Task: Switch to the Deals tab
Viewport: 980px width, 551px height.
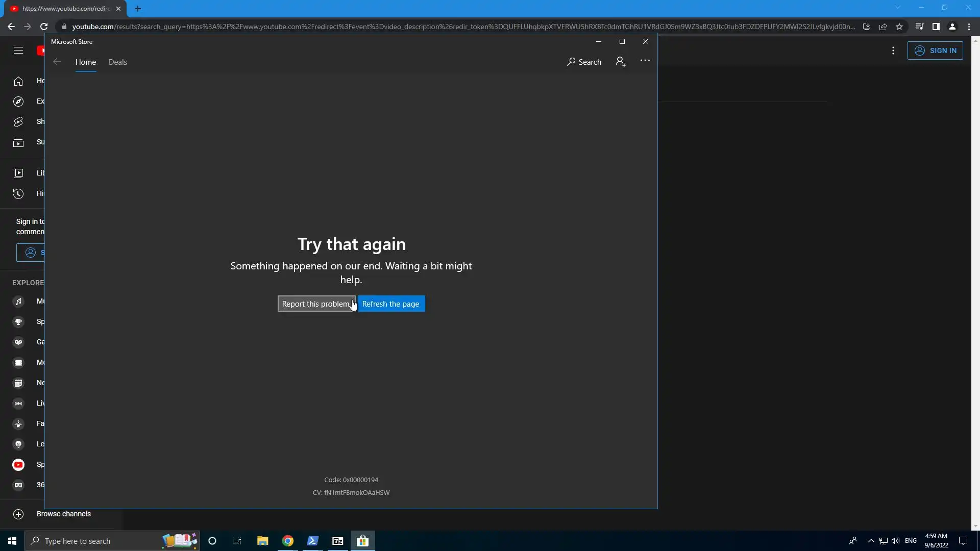Action: tap(117, 62)
